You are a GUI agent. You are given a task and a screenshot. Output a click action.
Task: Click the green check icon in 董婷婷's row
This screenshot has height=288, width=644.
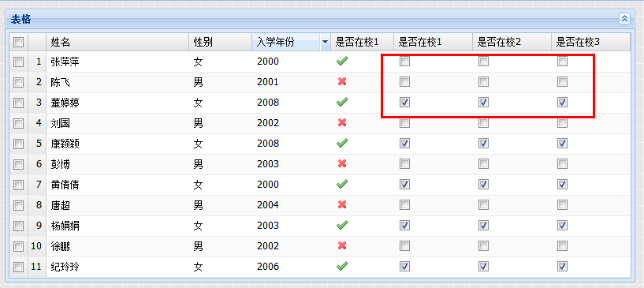click(342, 103)
